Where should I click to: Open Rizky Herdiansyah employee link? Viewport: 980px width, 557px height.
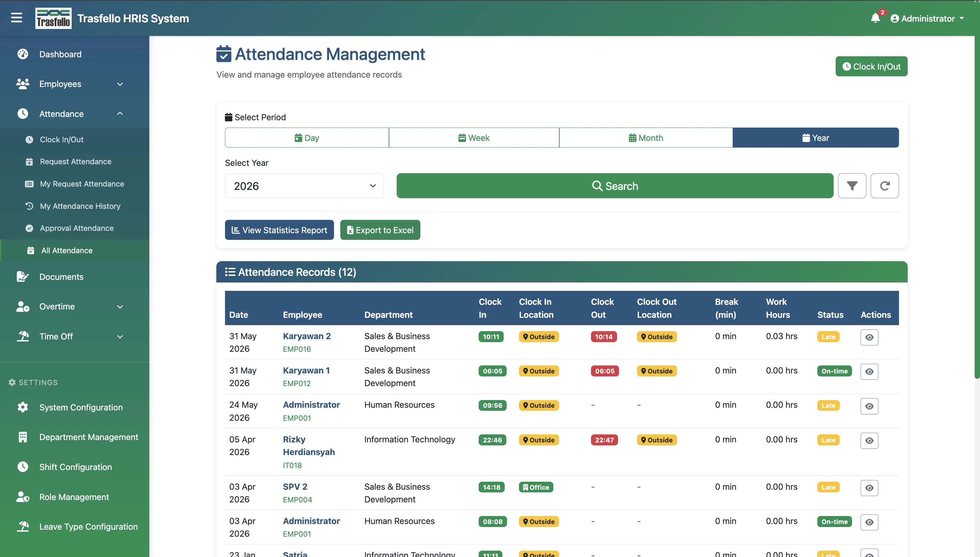309,446
